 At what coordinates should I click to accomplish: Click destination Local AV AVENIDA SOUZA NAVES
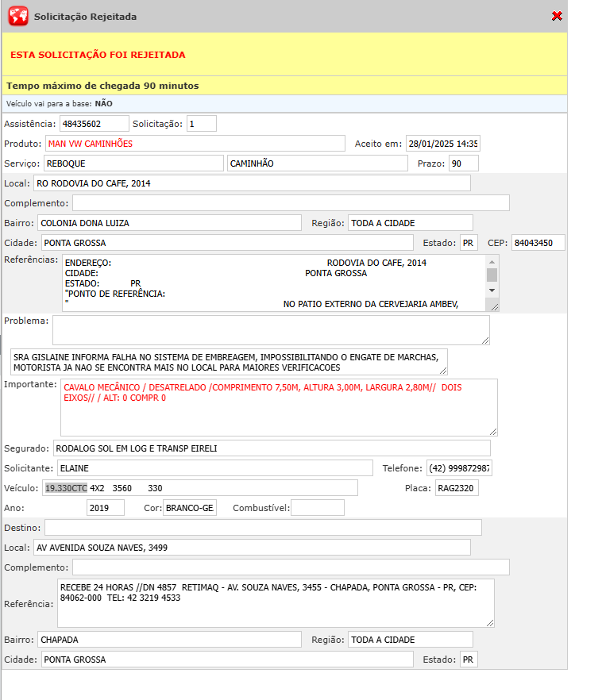coord(252,548)
